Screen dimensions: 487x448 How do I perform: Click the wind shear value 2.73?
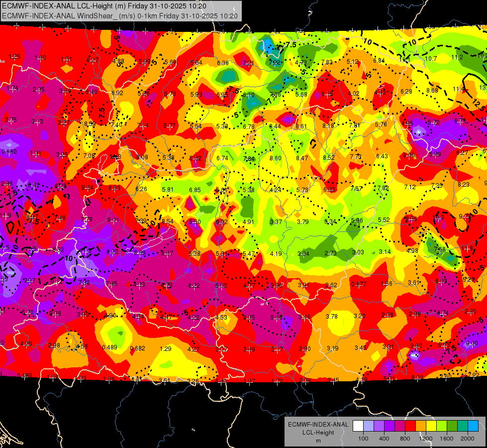[330, 253]
